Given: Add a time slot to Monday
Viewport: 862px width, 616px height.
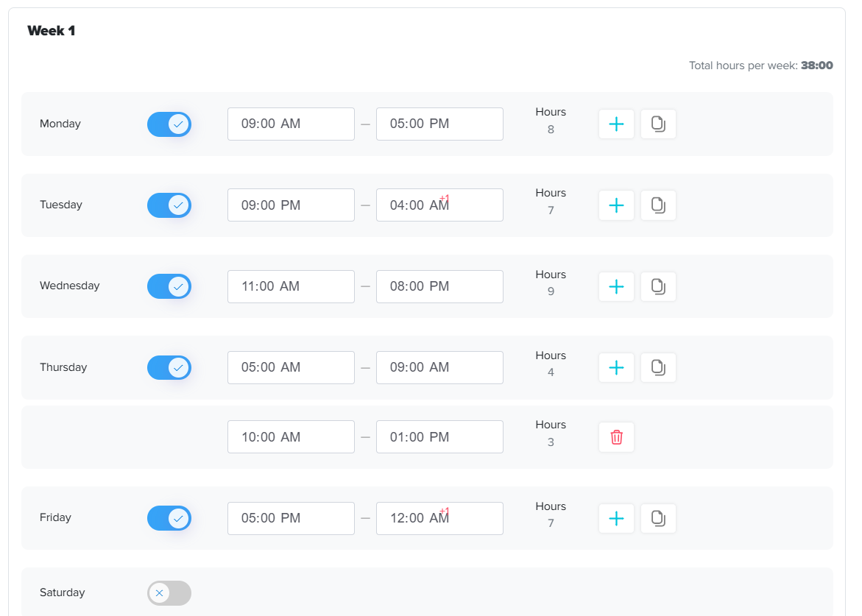Looking at the screenshot, I should point(616,124).
